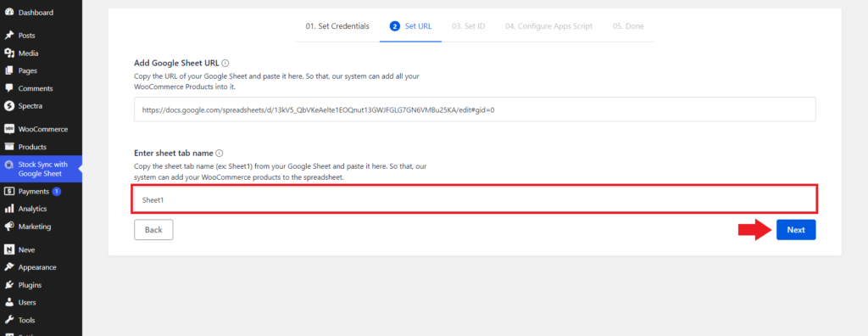Click the Appearance brush icon
Screen dimensions: 868x336
tap(8, 267)
